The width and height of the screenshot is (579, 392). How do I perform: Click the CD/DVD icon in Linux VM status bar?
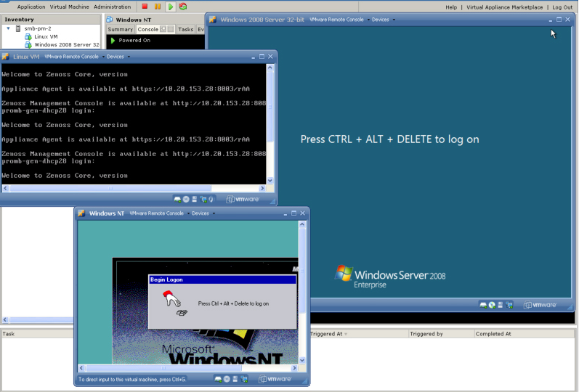click(x=186, y=200)
